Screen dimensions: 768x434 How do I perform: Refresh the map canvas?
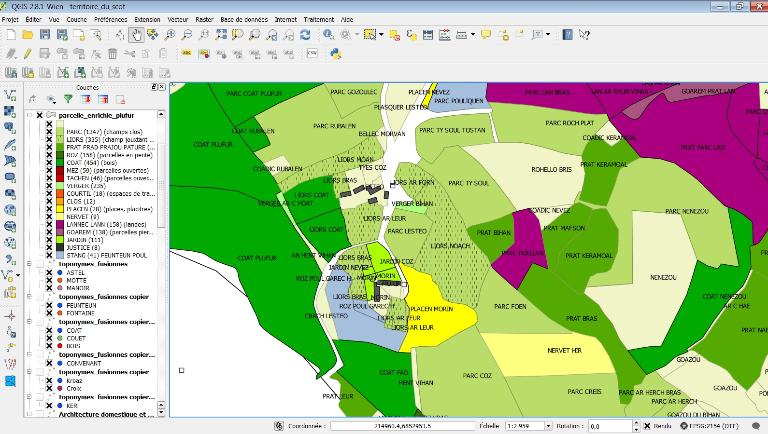click(305, 34)
